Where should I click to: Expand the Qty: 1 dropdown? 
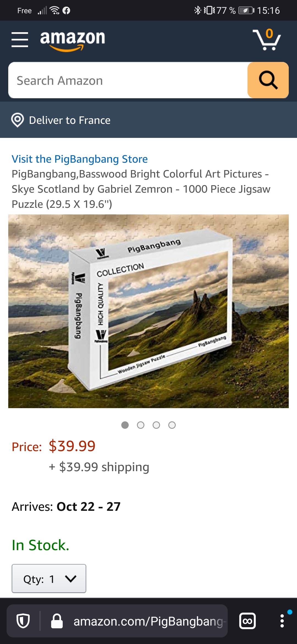[49, 578]
